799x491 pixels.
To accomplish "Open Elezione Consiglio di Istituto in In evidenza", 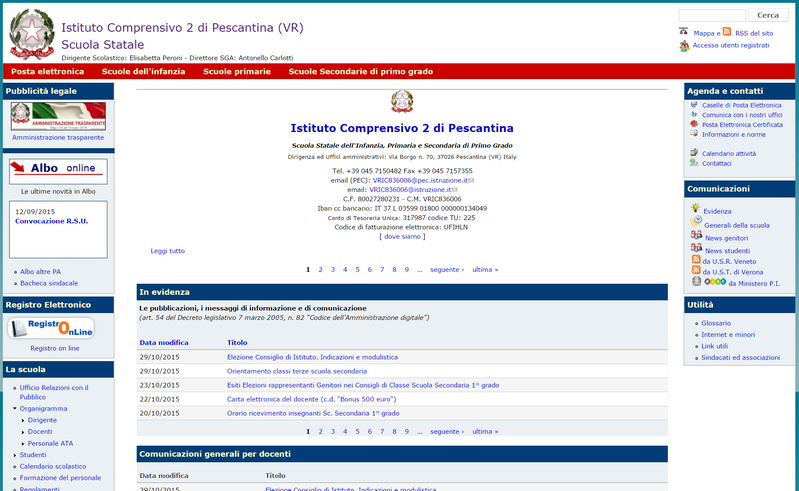I will click(312, 358).
